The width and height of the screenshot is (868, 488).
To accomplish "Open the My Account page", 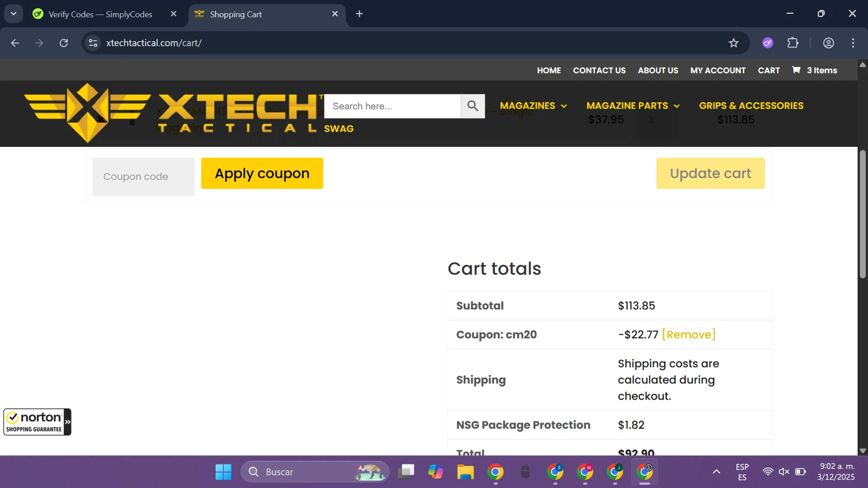I will coord(718,71).
